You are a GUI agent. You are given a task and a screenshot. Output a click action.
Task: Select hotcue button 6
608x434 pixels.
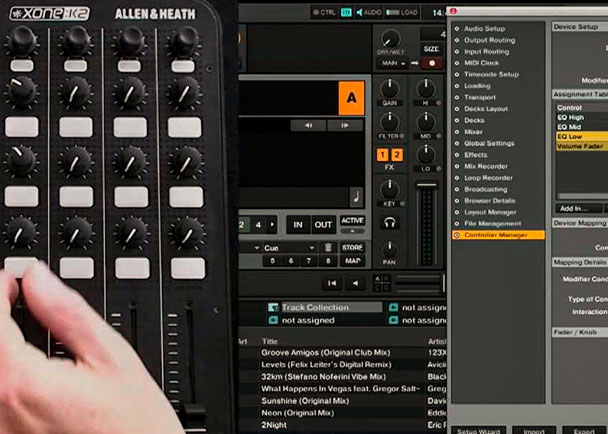(291, 261)
